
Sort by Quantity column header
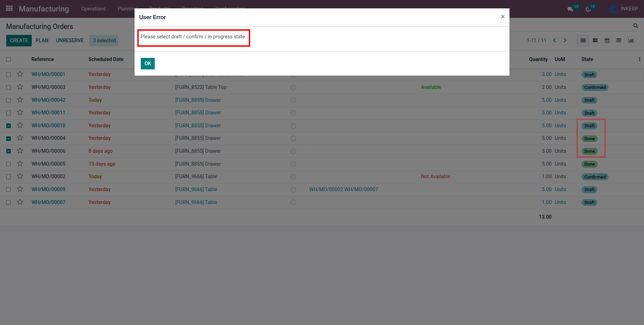pos(538,59)
